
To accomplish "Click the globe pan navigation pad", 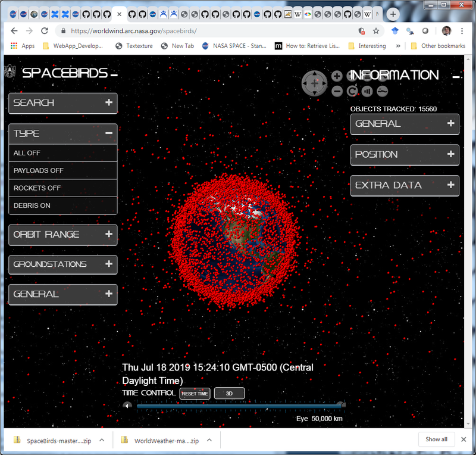I will [x=314, y=83].
